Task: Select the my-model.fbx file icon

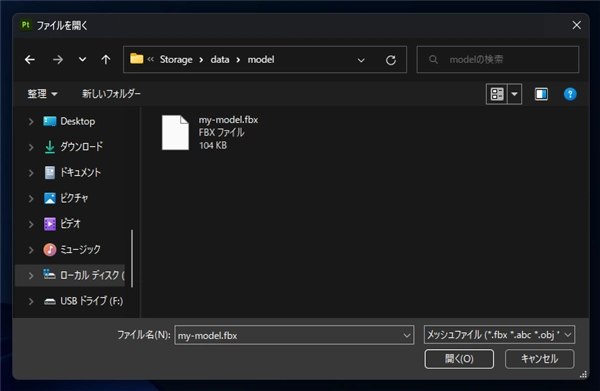Action: (x=175, y=132)
